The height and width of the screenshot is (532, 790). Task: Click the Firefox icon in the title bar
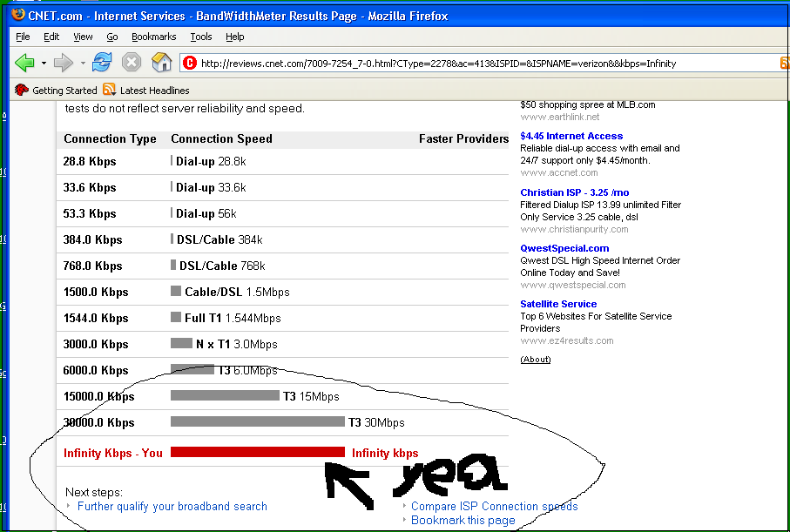pos(17,15)
